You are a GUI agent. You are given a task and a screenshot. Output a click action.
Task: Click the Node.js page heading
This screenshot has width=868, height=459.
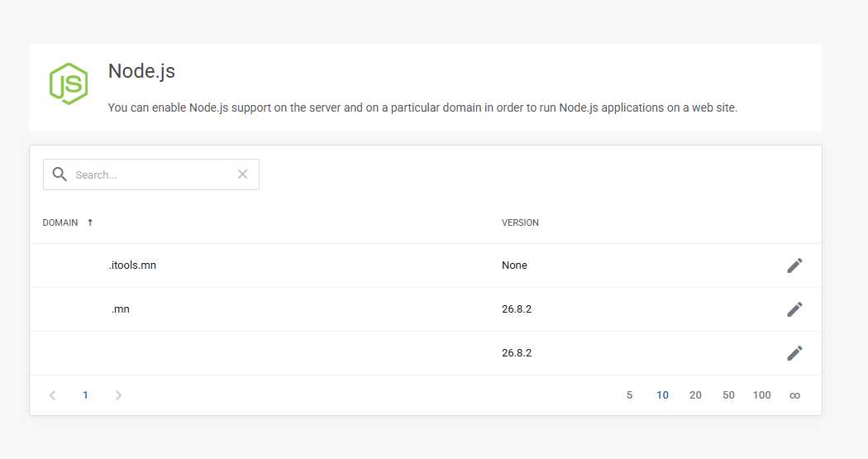[141, 71]
